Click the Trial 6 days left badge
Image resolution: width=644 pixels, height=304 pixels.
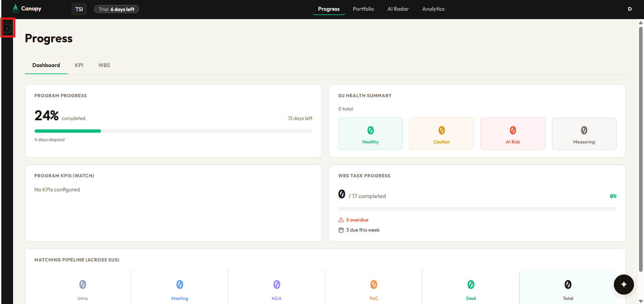coord(116,9)
